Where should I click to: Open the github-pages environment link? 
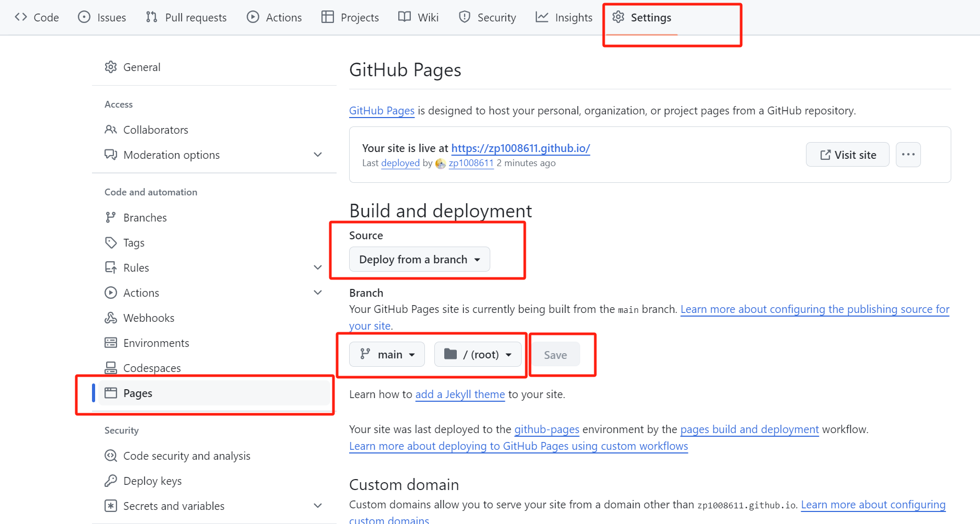pyautogui.click(x=547, y=429)
